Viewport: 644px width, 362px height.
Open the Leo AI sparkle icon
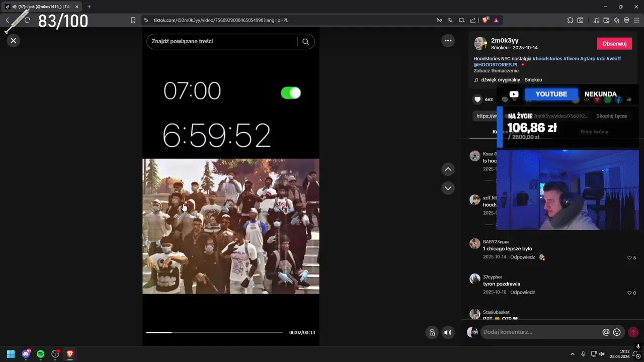tap(616, 20)
